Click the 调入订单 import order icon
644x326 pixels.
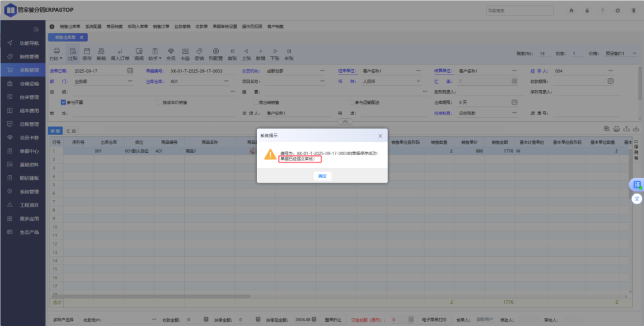[x=120, y=51]
